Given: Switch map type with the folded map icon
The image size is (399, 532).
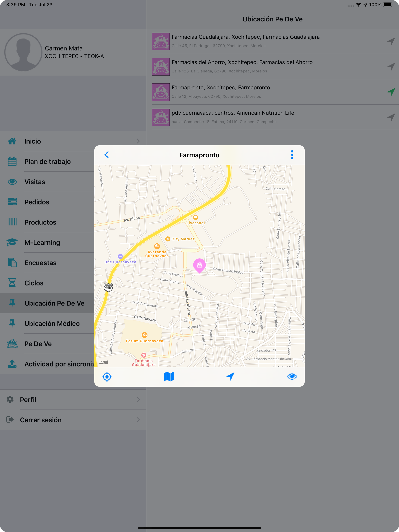Looking at the screenshot, I should (169, 377).
